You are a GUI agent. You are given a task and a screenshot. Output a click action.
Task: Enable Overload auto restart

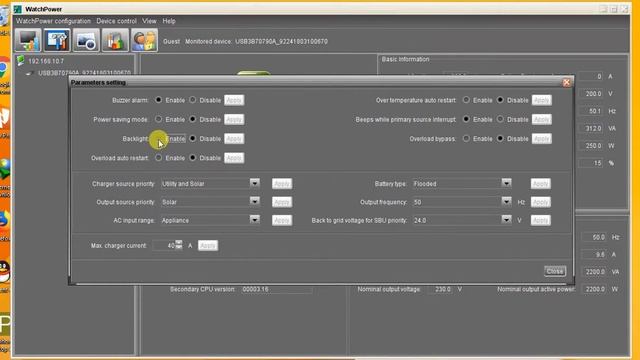click(158, 158)
